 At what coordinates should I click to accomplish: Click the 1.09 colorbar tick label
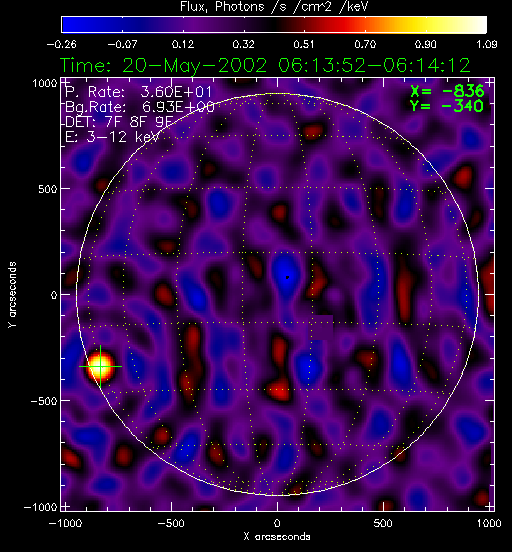pos(487,44)
